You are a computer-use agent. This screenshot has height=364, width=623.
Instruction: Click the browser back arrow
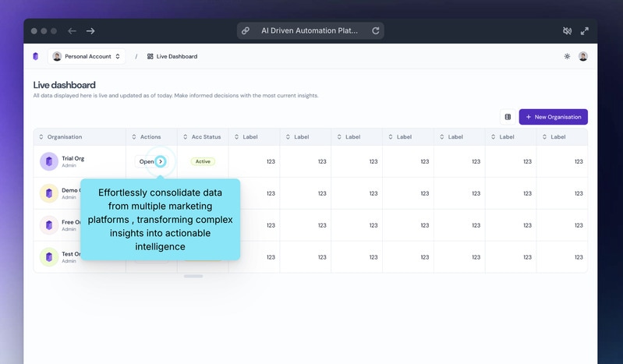(72, 31)
